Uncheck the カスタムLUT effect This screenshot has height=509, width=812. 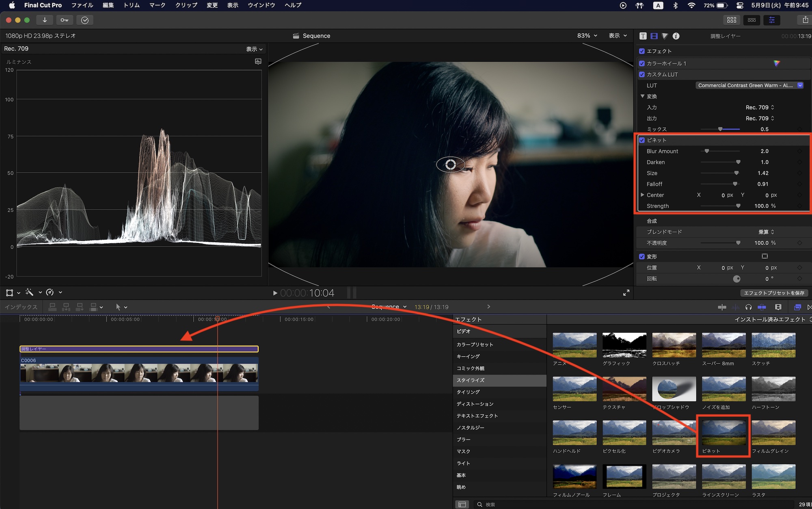point(642,74)
